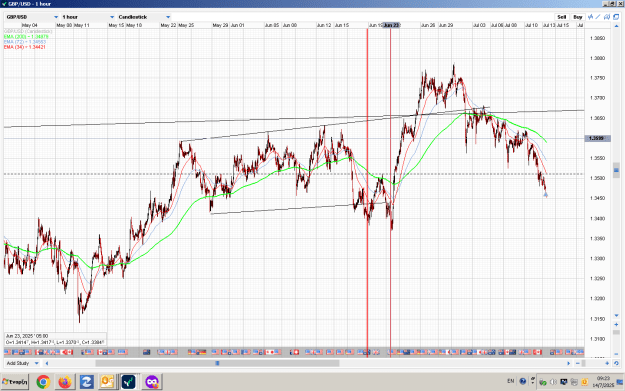Image resolution: width=625 pixels, height=391 pixels.
Task: Click the orange tray icon next to clock
Action: pyautogui.click(x=585, y=382)
